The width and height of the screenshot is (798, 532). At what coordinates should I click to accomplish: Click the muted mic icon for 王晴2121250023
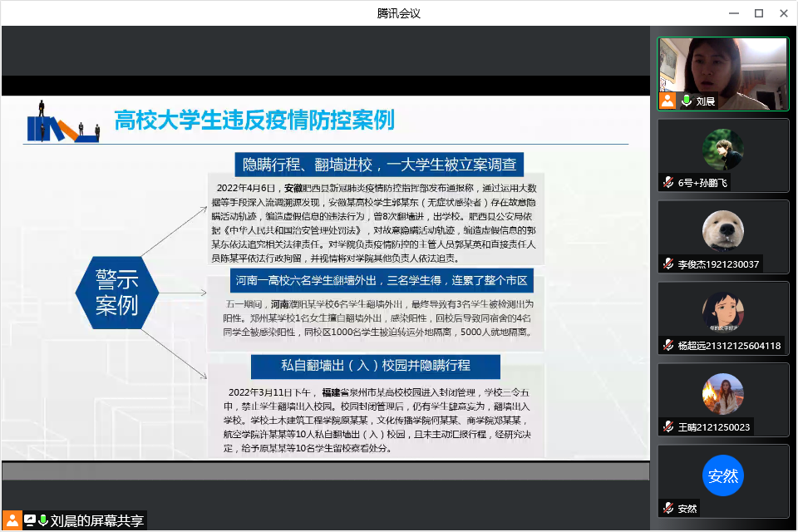(667, 427)
